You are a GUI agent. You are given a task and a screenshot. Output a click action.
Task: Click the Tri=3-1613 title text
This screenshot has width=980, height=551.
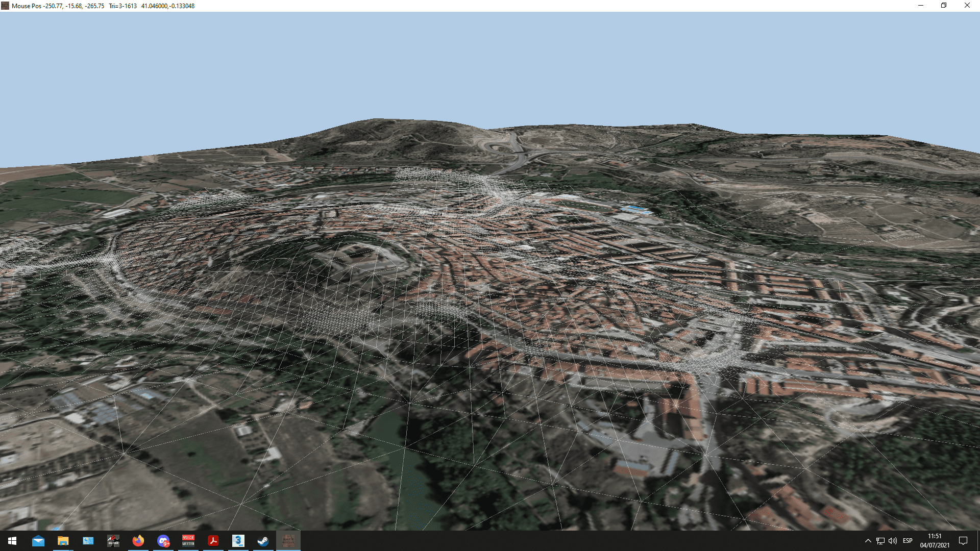point(122,6)
